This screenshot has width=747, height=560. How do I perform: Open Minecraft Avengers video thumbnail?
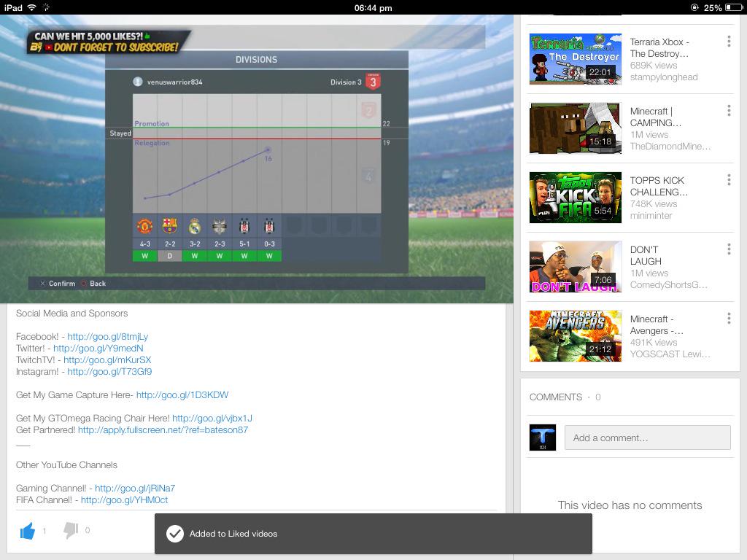click(576, 335)
